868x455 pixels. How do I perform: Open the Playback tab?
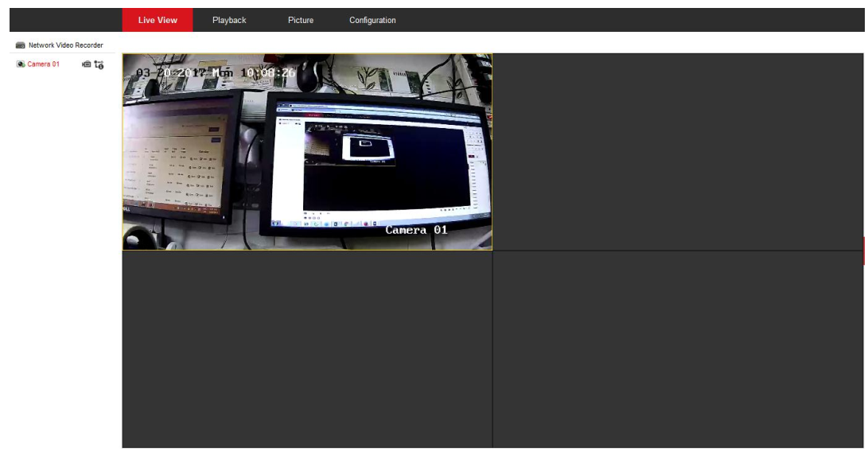pyautogui.click(x=229, y=20)
